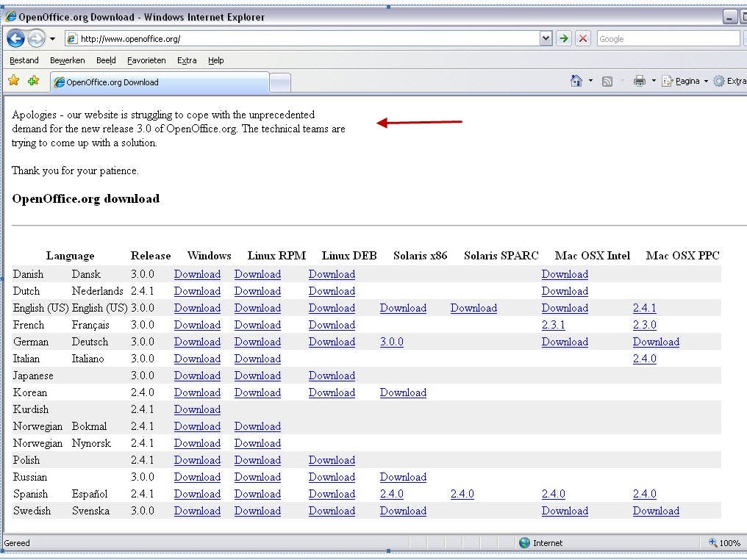Download Norwegian Nynorsk for Windows
The width and height of the screenshot is (747, 560).
[197, 443]
